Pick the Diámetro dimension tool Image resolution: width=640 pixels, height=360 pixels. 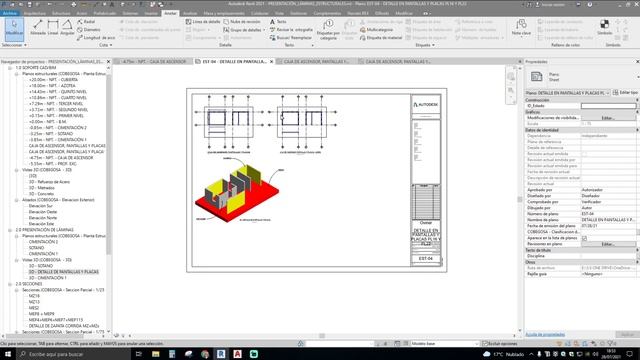tap(89, 29)
